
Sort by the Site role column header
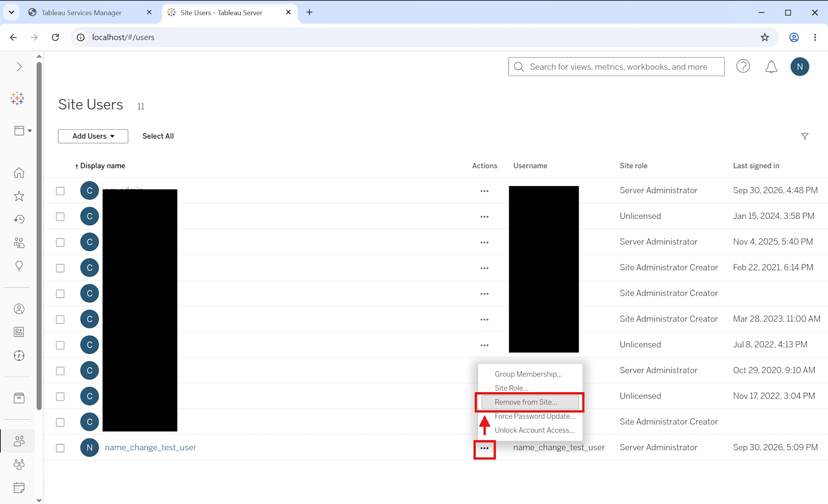(x=633, y=166)
